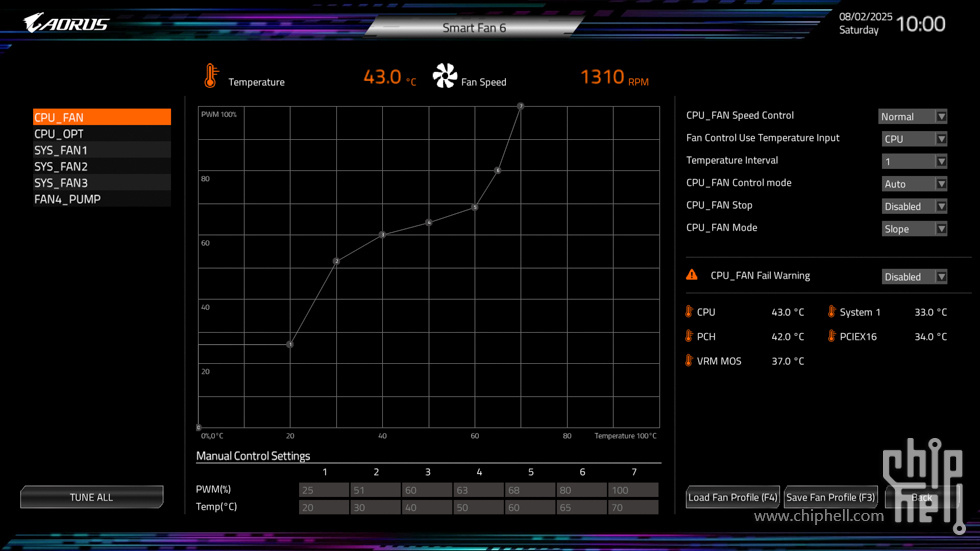The height and width of the screenshot is (551, 980).
Task: Click the PCIEX16 34.0 °C value
Action: point(931,336)
